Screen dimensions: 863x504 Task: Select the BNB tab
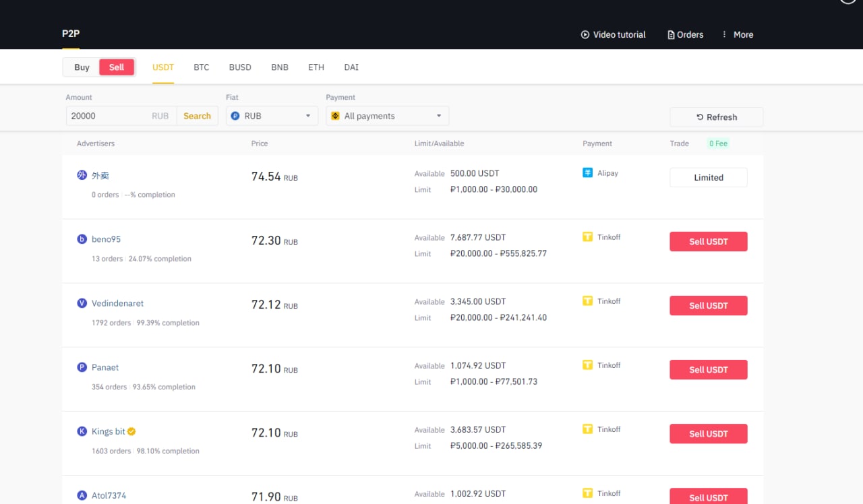point(280,67)
